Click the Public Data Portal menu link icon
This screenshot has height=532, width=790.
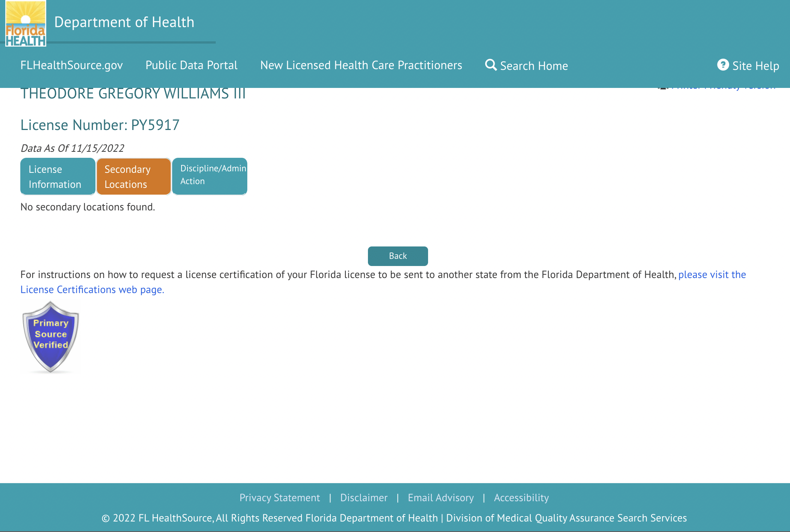(x=191, y=65)
